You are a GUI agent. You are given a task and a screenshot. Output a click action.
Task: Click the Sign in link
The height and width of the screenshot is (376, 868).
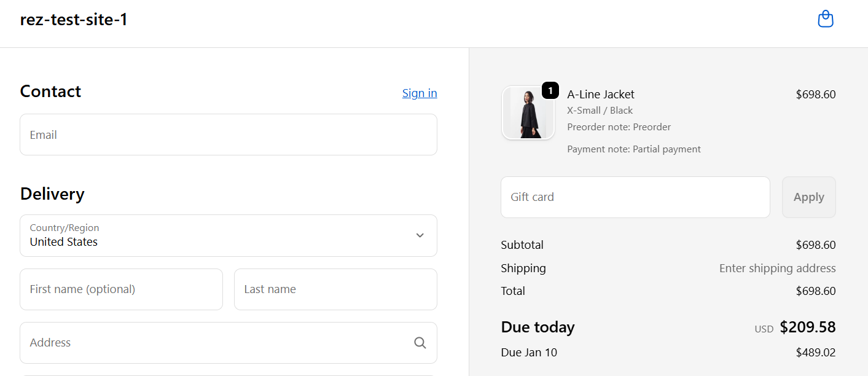pyautogui.click(x=420, y=93)
